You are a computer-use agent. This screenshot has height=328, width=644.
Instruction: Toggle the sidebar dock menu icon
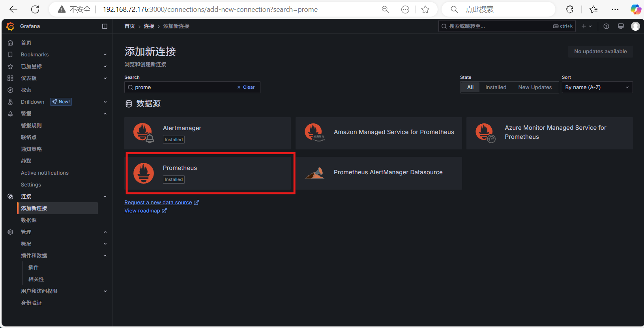pyautogui.click(x=105, y=26)
